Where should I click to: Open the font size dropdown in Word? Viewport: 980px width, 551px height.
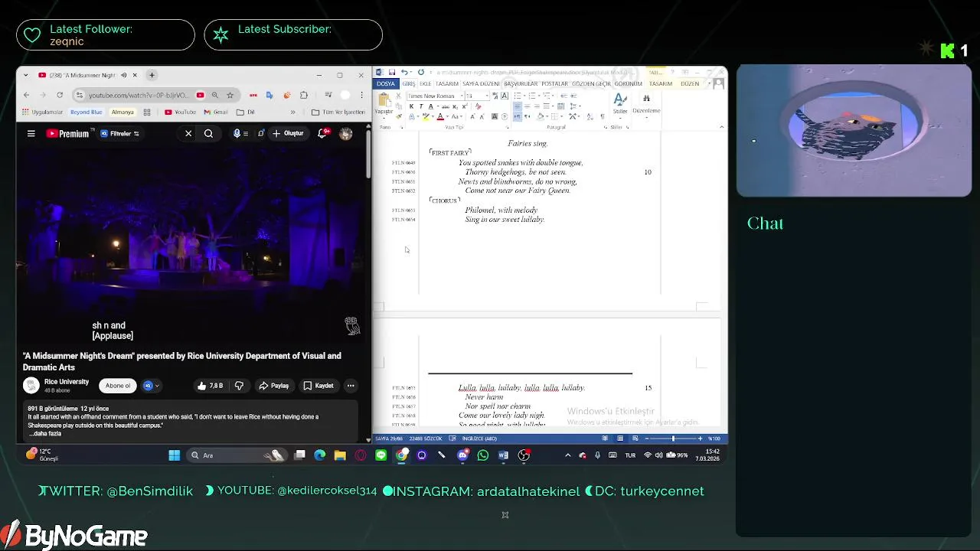[487, 96]
